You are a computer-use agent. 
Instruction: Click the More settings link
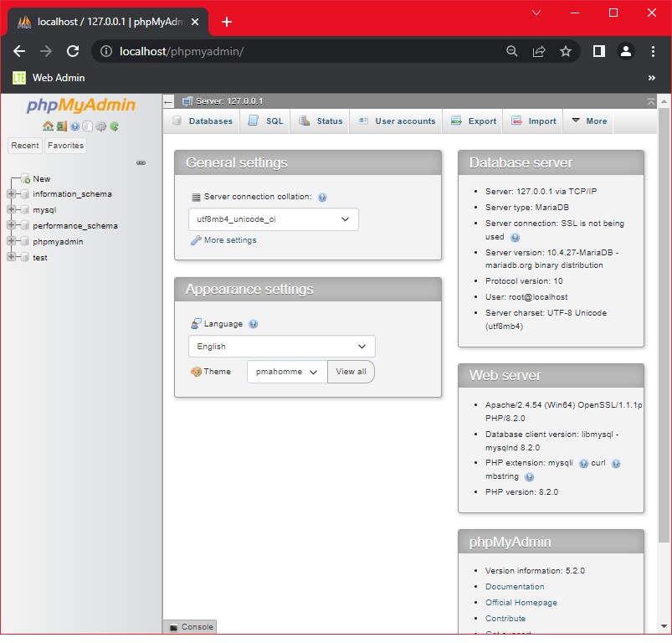[229, 240]
